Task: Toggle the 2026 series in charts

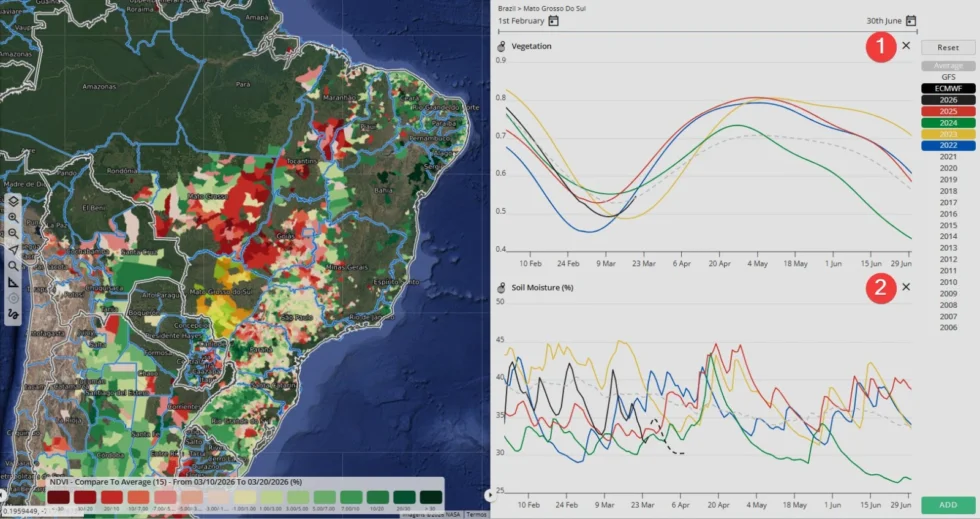Action: [x=948, y=100]
